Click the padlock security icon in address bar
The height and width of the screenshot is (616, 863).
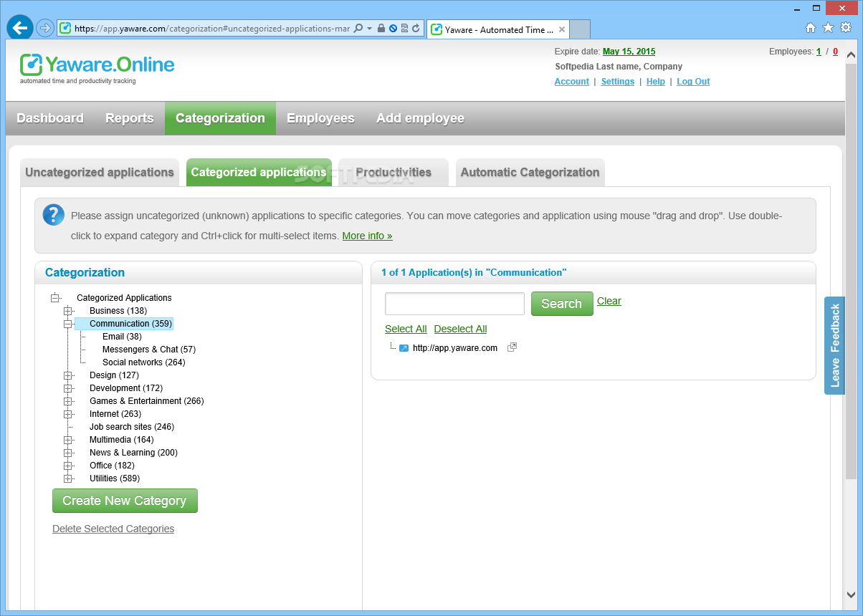(x=381, y=29)
